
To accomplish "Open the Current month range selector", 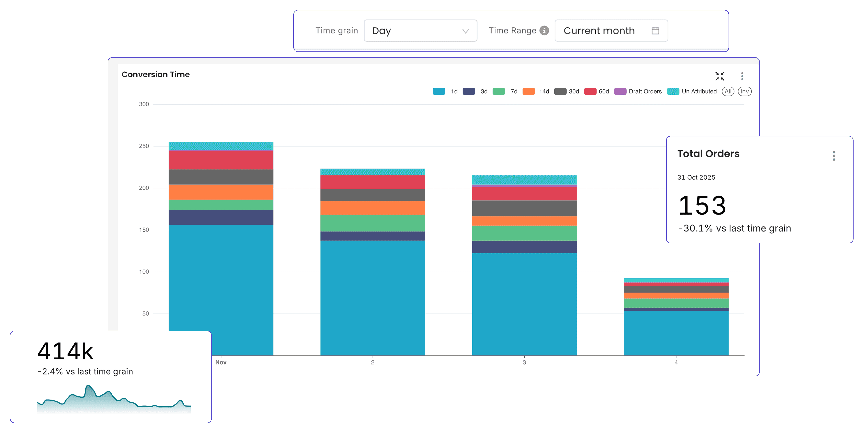I will coord(611,31).
